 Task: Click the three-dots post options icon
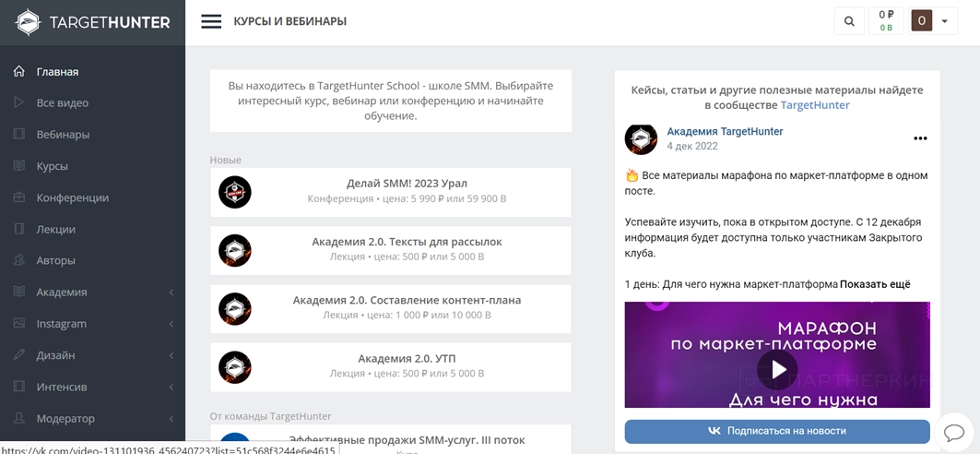919,138
